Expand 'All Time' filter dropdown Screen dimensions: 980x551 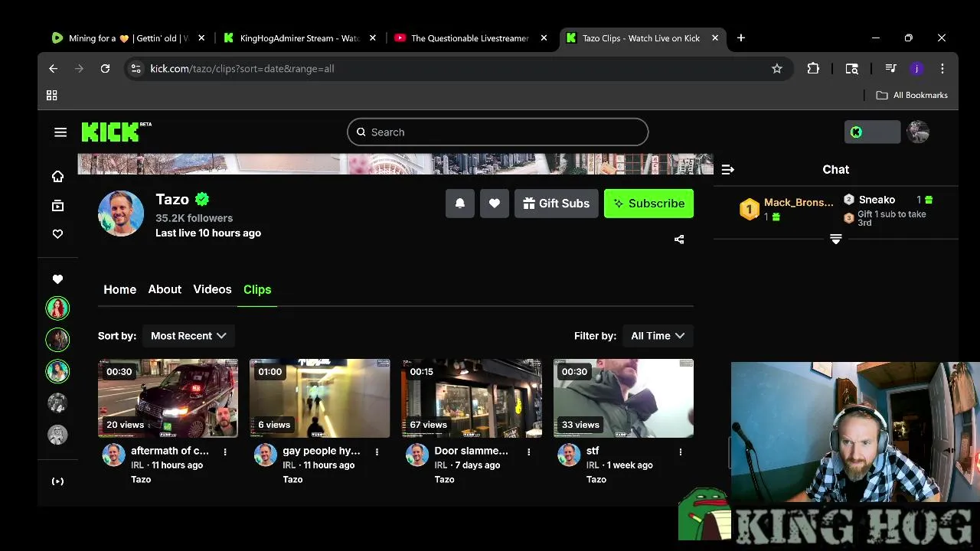pyautogui.click(x=658, y=336)
